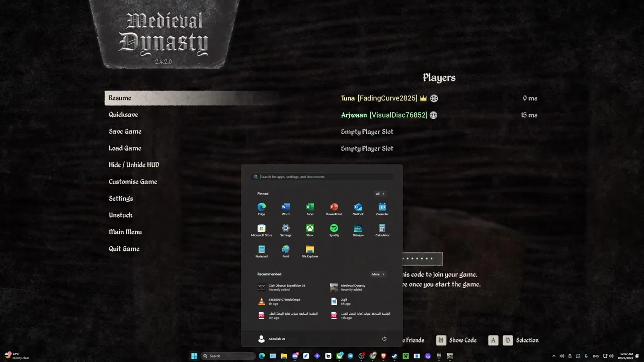644x362 pixels.
Task: Launch PowerPoint pinned app
Action: coord(334,209)
